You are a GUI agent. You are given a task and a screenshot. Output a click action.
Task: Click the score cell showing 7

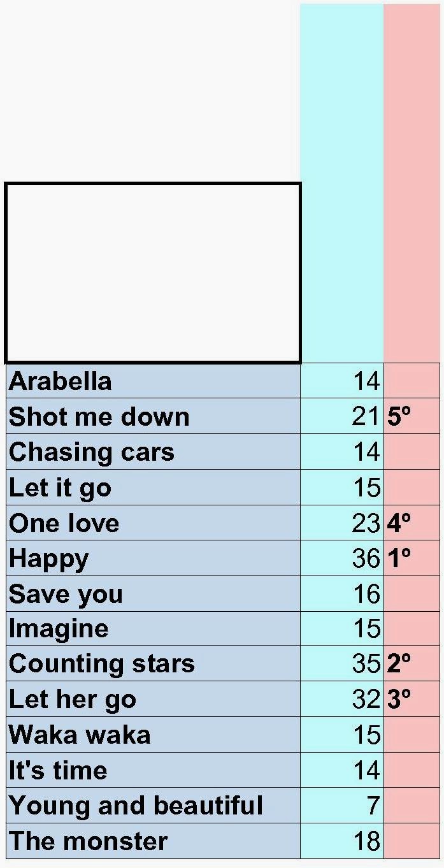coord(342,806)
